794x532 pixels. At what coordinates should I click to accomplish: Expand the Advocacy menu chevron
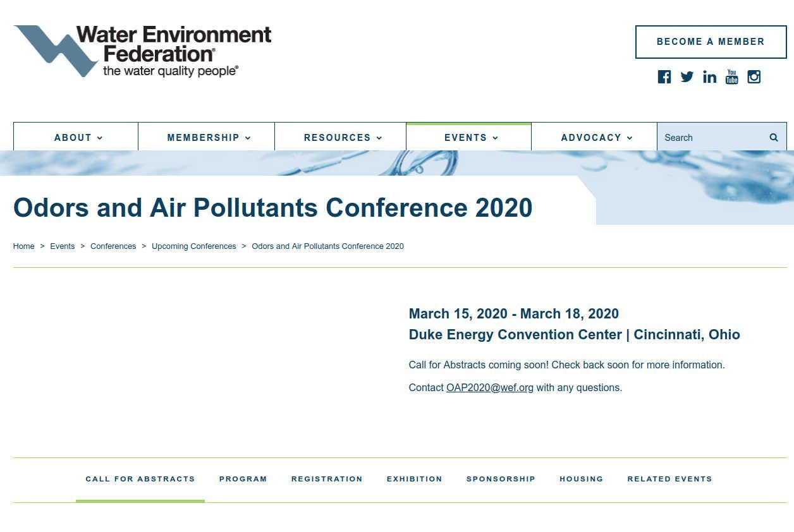click(630, 138)
